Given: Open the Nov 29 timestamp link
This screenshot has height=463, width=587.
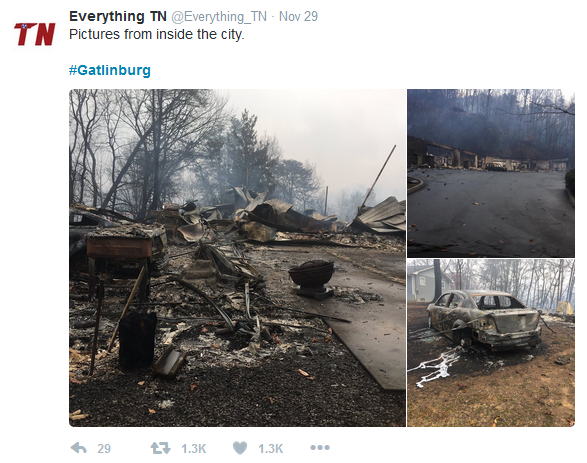Looking at the screenshot, I should pos(298,16).
